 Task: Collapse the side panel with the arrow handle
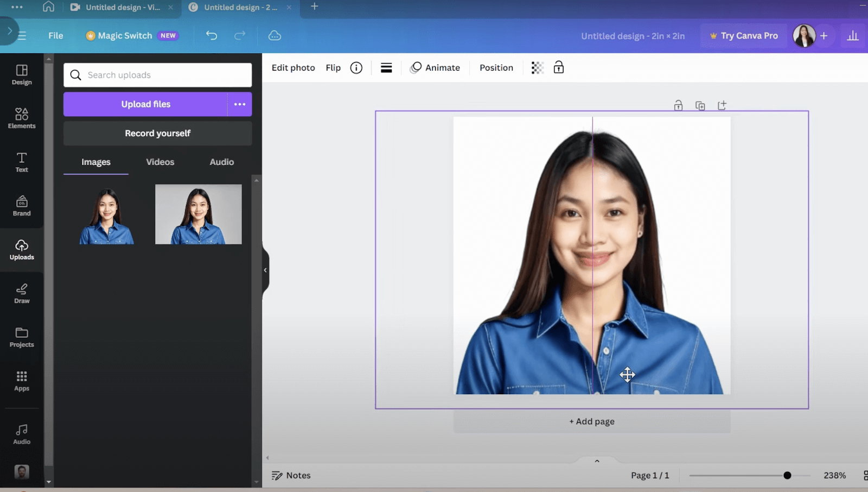coord(265,270)
